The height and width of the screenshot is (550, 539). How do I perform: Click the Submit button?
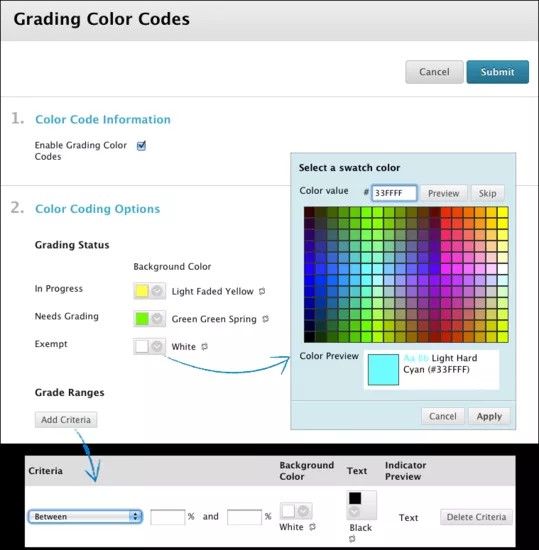(x=497, y=72)
